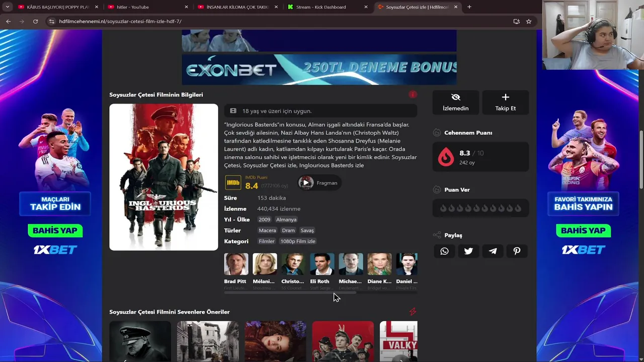Click the Inglourious Basterds poster image
The width and height of the screenshot is (644, 362).
[164, 177]
